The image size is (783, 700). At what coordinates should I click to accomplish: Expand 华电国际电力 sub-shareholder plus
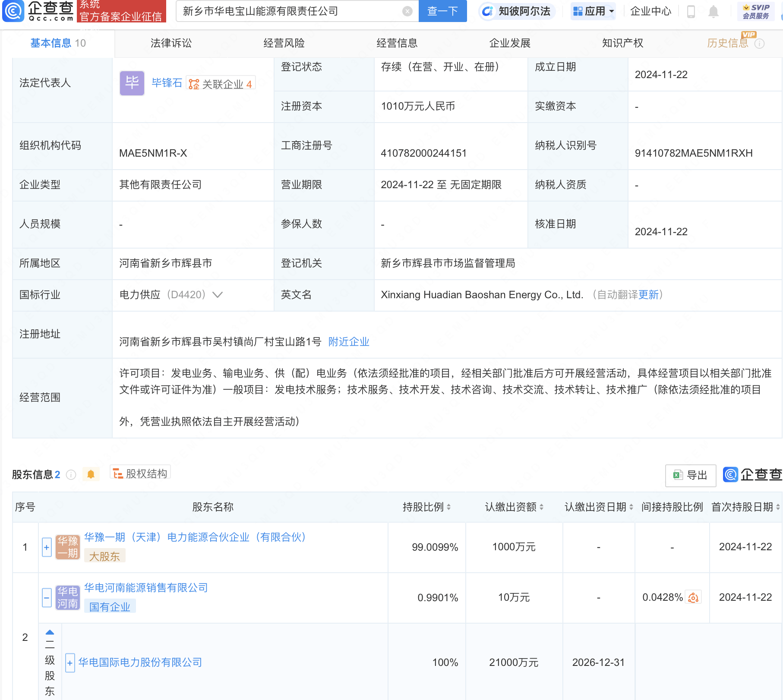click(x=70, y=663)
